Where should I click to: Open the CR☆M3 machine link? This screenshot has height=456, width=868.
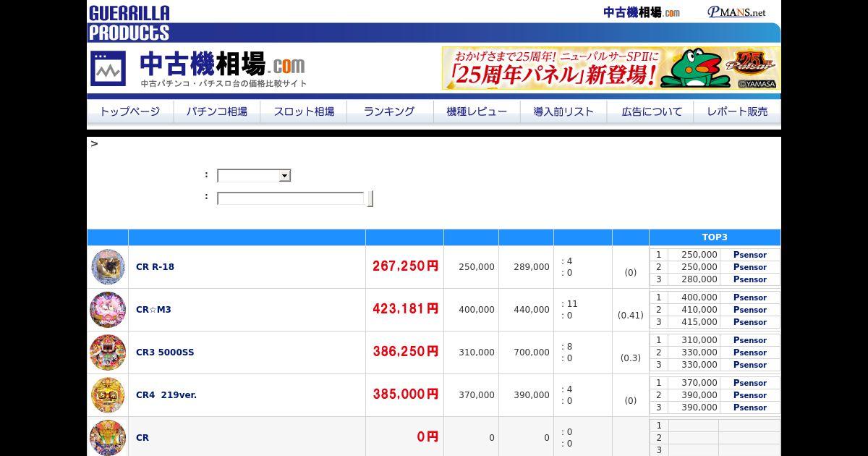pyautogui.click(x=153, y=309)
